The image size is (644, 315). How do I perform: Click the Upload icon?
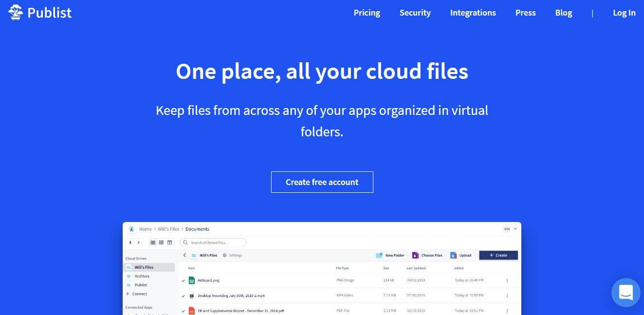point(453,255)
